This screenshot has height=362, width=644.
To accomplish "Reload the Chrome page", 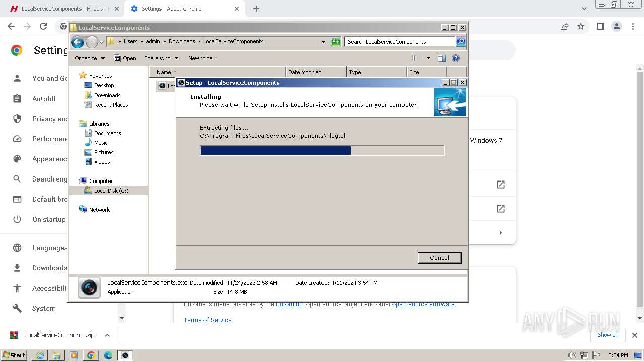I will tap(43, 26).
